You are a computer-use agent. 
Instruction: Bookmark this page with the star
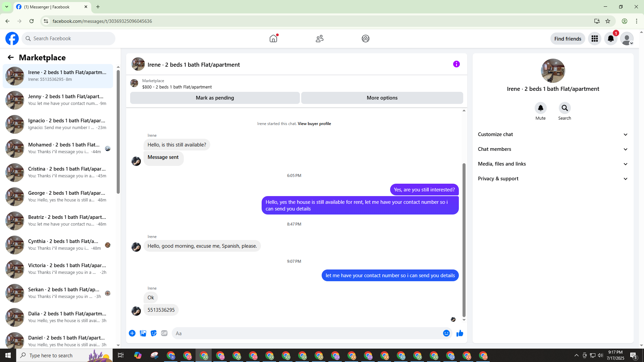(608, 21)
